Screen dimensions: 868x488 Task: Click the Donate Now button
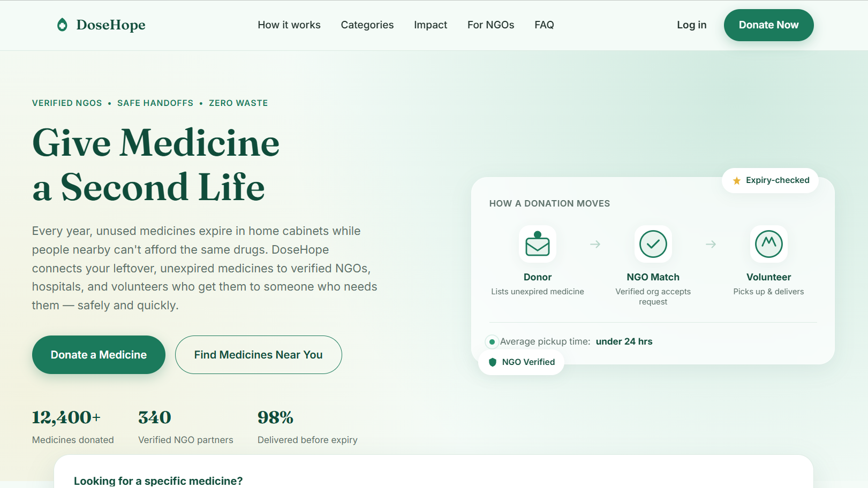[768, 25]
